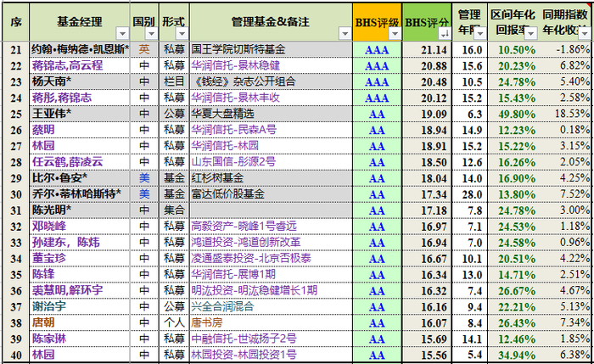The image size is (594, 364).
Task: Click fund cell 富达低价股基金
Action: click(271, 194)
